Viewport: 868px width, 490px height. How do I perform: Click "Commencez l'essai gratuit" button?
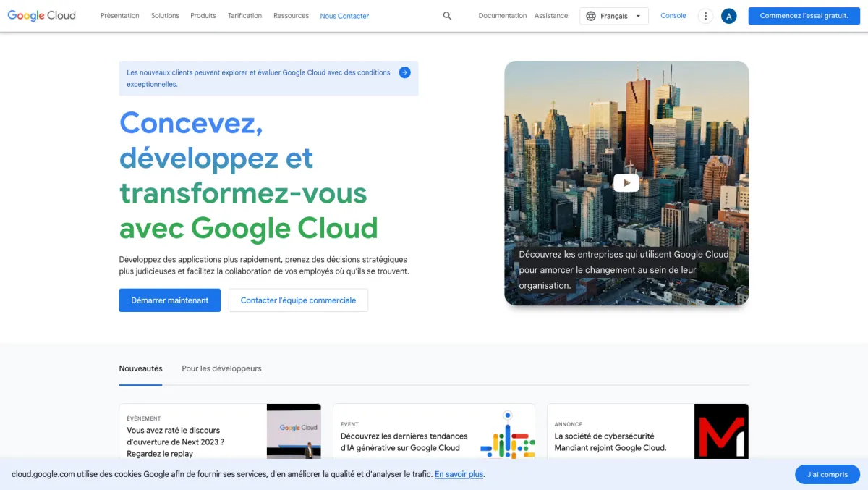click(804, 16)
